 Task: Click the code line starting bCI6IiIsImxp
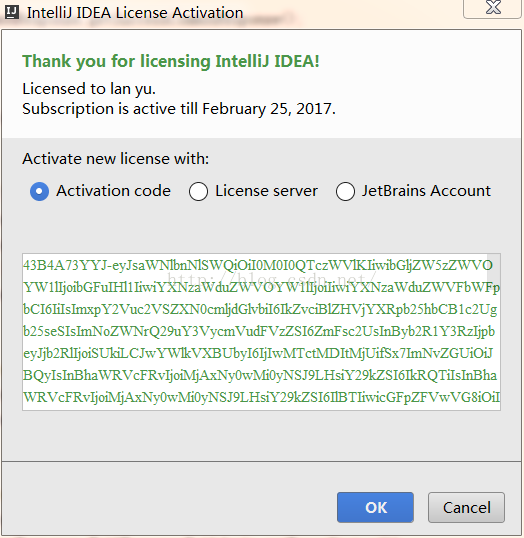[x=260, y=309]
